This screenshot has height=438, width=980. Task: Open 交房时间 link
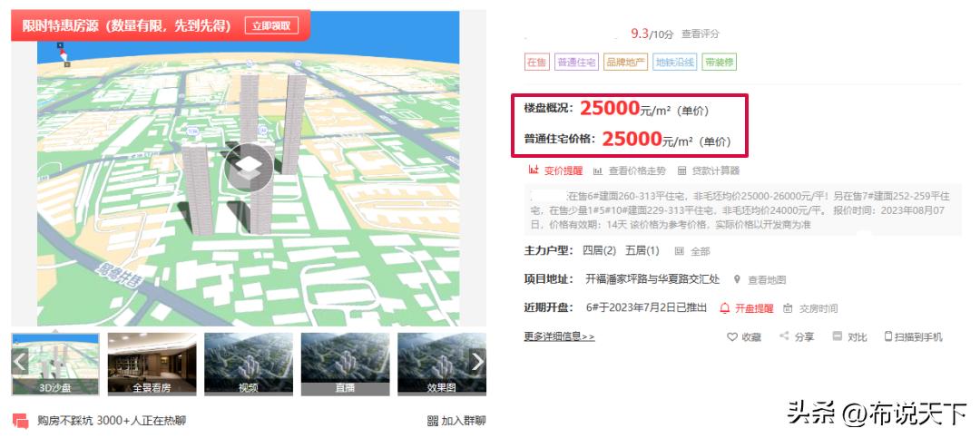pyautogui.click(x=818, y=308)
